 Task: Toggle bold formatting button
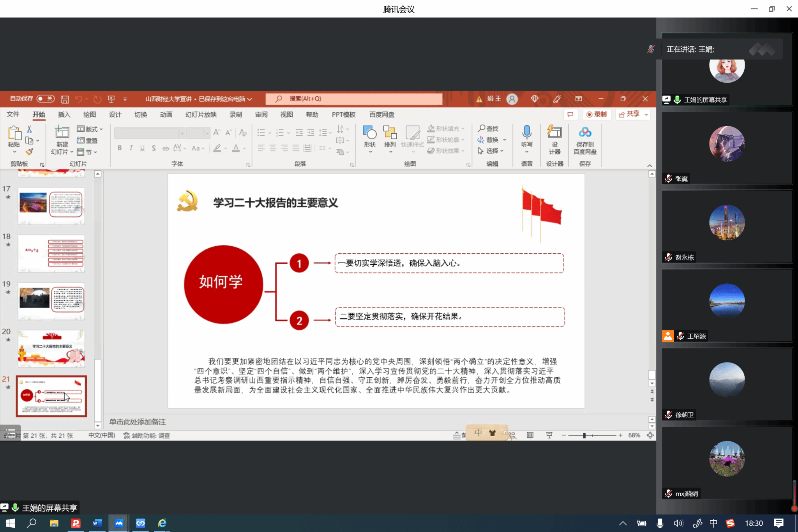pos(120,148)
